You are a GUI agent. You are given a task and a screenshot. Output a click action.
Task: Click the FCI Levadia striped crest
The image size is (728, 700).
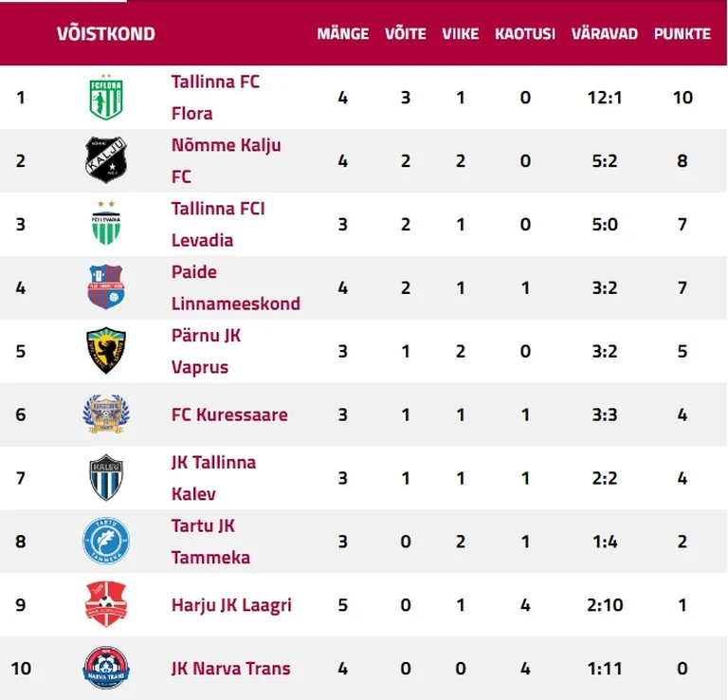click(x=106, y=224)
